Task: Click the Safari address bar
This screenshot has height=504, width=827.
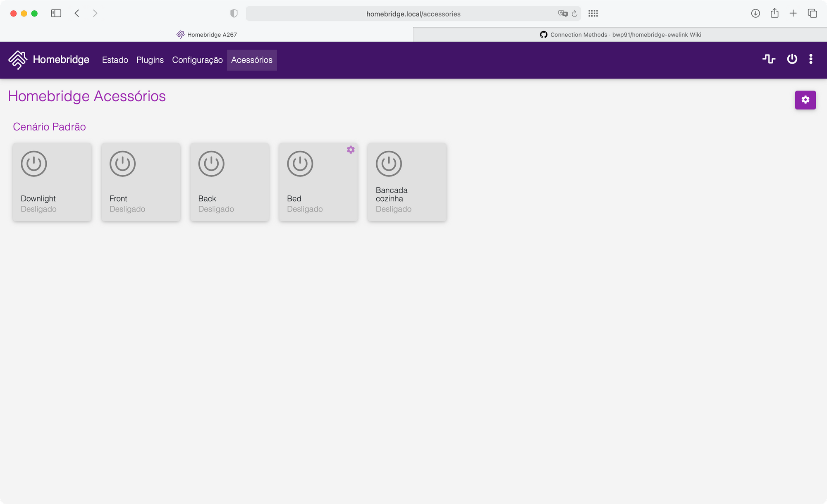Action: (413, 14)
